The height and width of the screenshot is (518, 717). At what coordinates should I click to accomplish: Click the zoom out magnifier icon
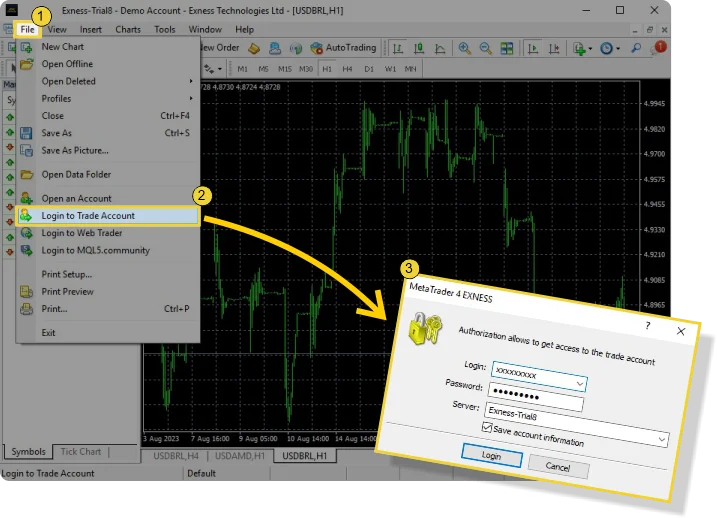click(485, 47)
